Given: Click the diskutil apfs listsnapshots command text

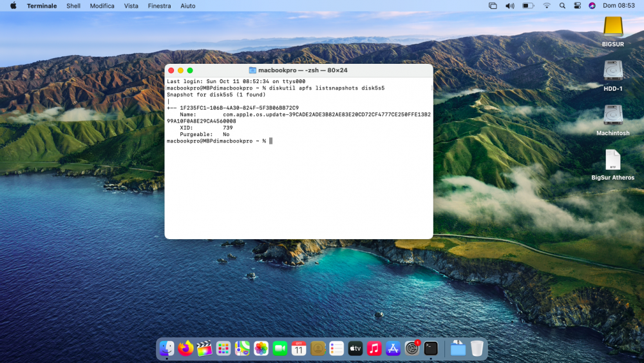Looking at the screenshot, I should click(x=327, y=88).
